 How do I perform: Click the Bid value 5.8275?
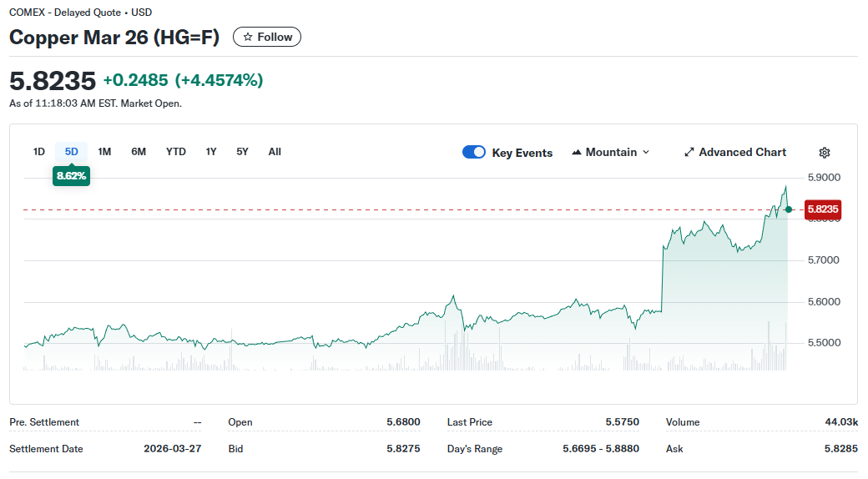(404, 449)
